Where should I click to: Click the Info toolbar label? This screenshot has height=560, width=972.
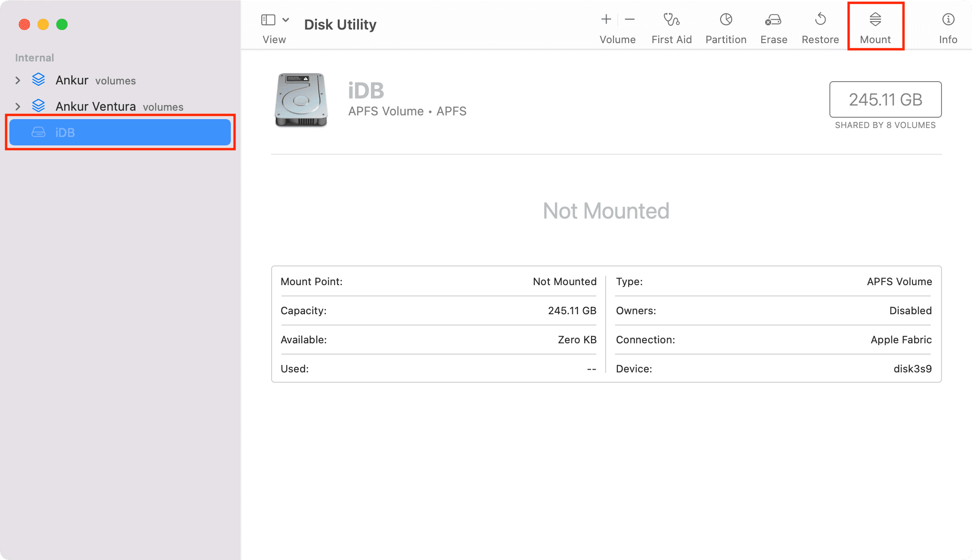[948, 39]
